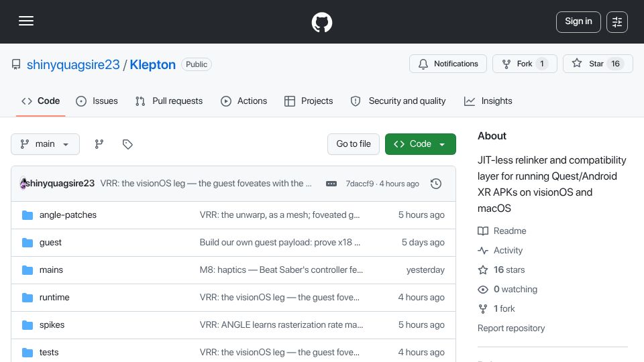Image resolution: width=644 pixels, height=362 pixels.
Task: Switch to the Issues tab
Action: coord(97,101)
